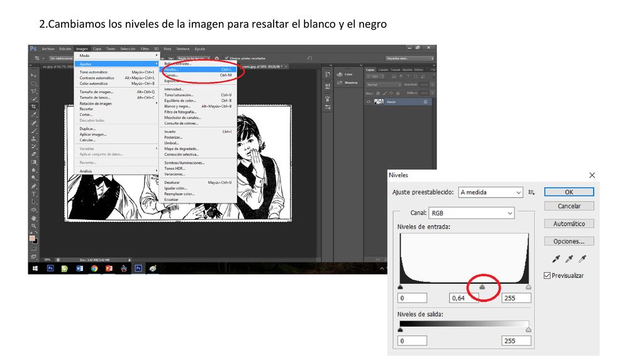Image resolution: width=644 pixels, height=362 pixels.
Task: Switch to the Canales panel tab
Action: coord(383,70)
